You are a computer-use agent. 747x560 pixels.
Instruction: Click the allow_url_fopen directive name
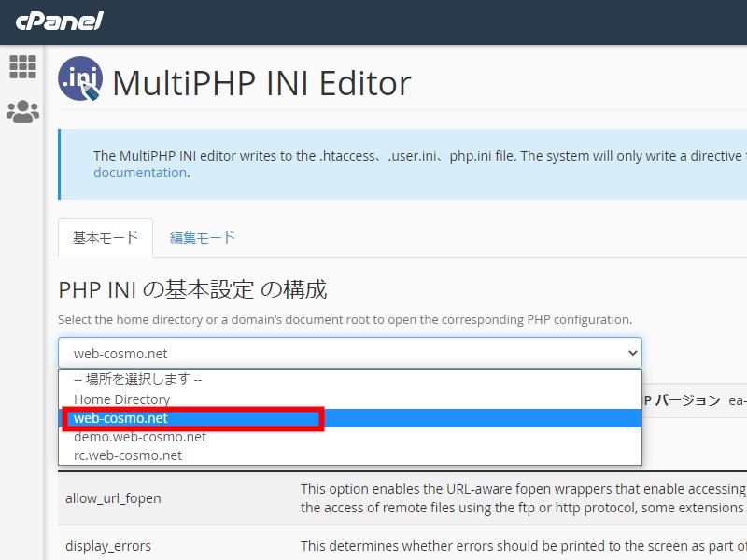click(x=113, y=498)
